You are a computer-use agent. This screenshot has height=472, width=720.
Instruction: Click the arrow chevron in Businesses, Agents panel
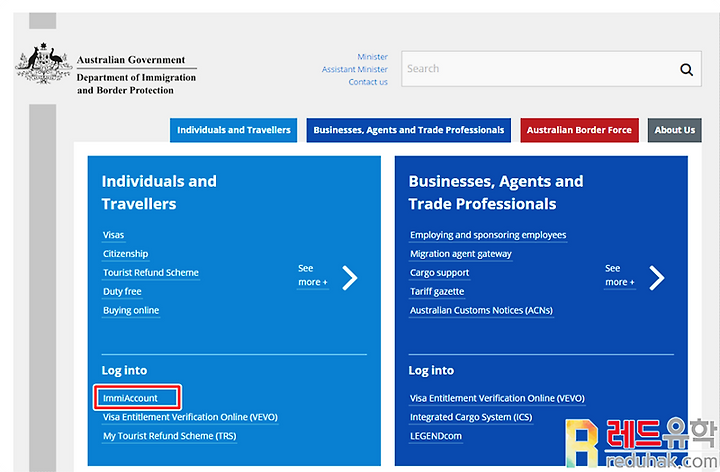pyautogui.click(x=657, y=278)
